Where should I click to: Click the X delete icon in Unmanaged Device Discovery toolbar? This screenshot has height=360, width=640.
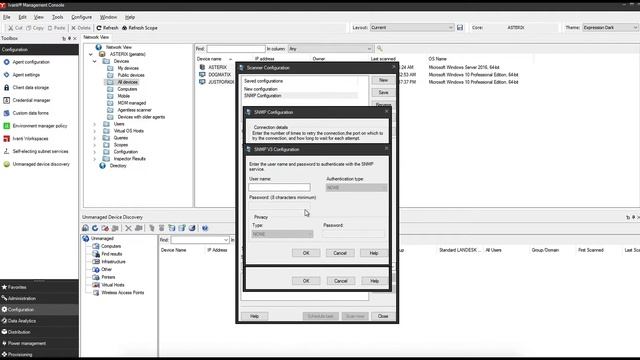(x=128, y=228)
